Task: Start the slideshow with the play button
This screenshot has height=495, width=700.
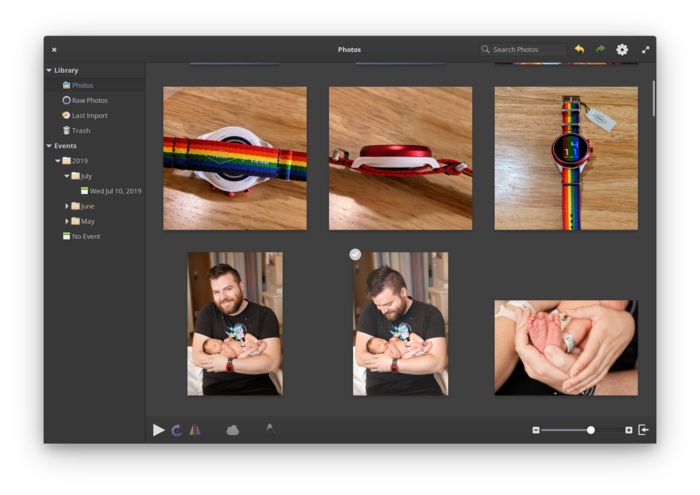Action: point(158,430)
